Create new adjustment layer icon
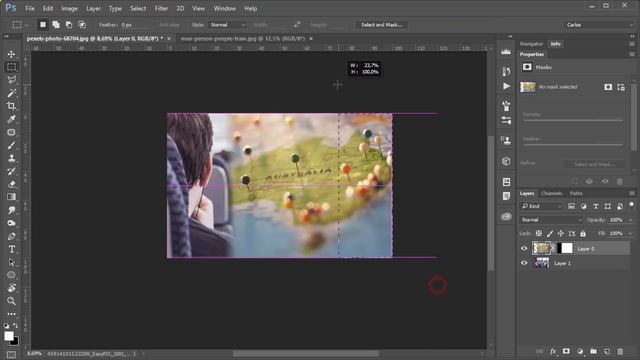 pyautogui.click(x=580, y=351)
